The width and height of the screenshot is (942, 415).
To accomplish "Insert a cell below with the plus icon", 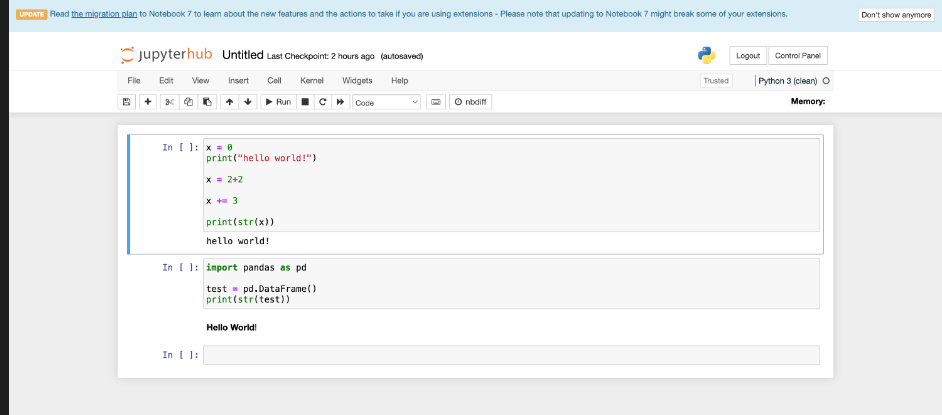I will click(x=148, y=102).
